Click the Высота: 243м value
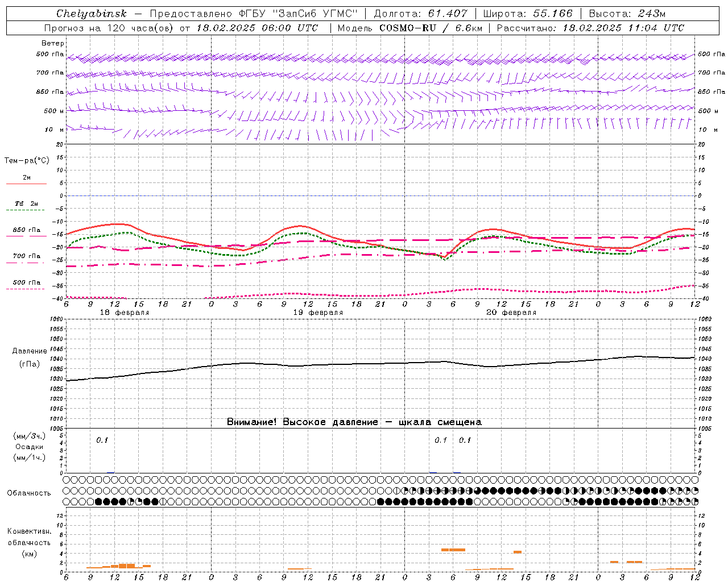 click(x=627, y=14)
